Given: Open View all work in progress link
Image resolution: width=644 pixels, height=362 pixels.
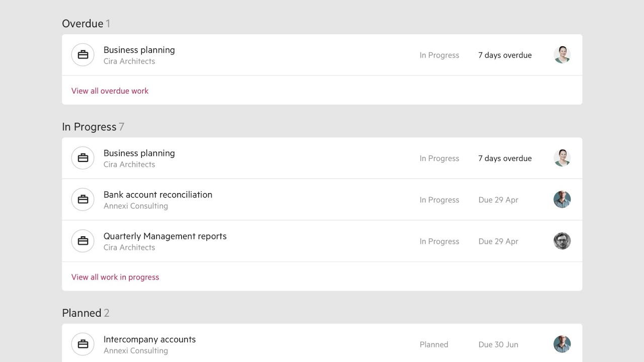Looking at the screenshot, I should click(x=115, y=277).
